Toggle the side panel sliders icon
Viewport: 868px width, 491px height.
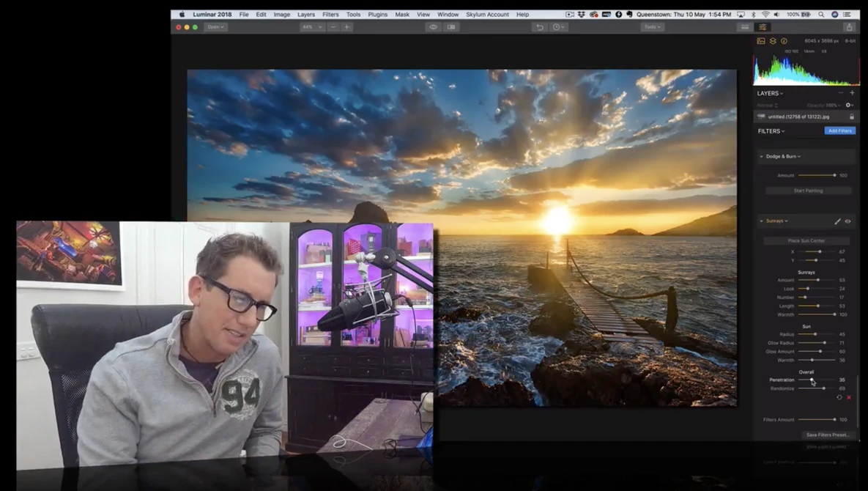(x=763, y=26)
